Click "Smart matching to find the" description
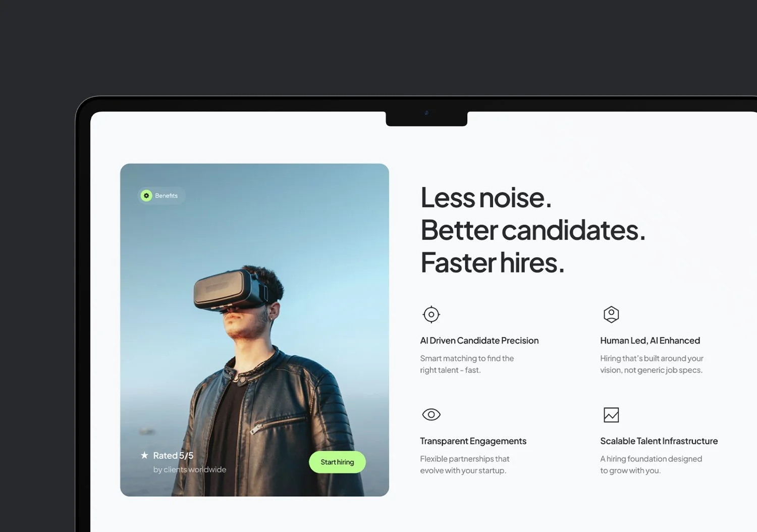Screen dimensions: 757x532 [x=467, y=358]
